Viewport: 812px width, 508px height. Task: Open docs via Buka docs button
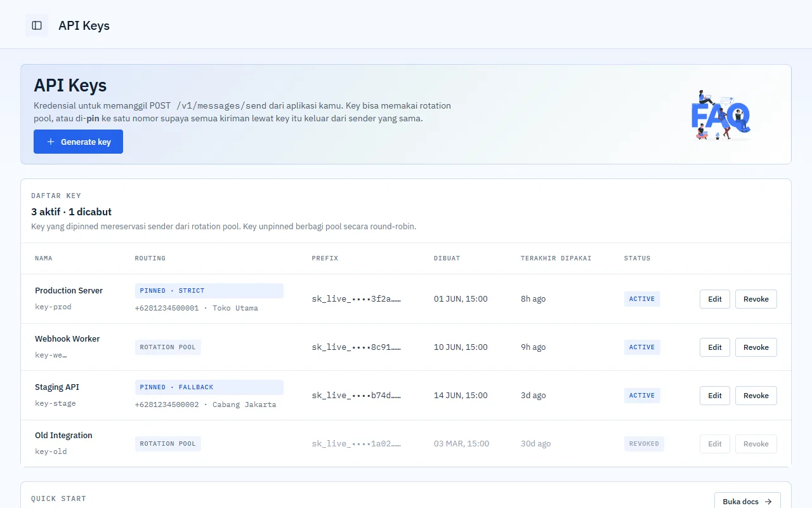point(747,502)
